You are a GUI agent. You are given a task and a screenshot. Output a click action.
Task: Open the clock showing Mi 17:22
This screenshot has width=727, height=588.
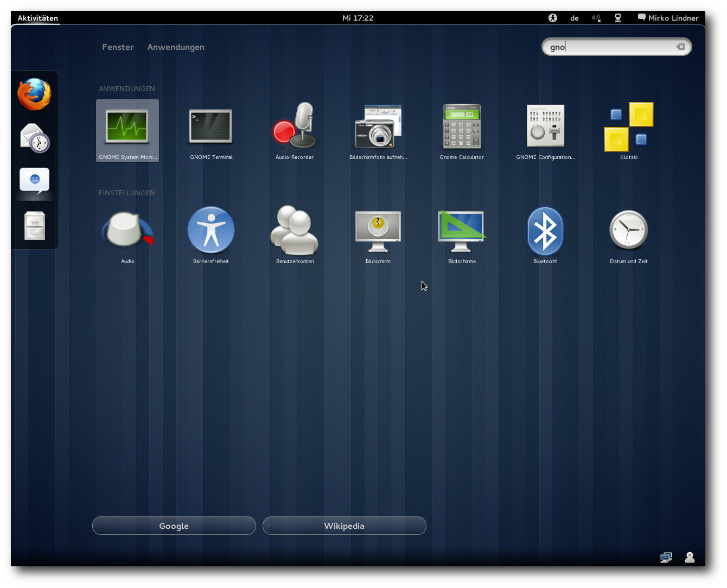[x=358, y=18]
